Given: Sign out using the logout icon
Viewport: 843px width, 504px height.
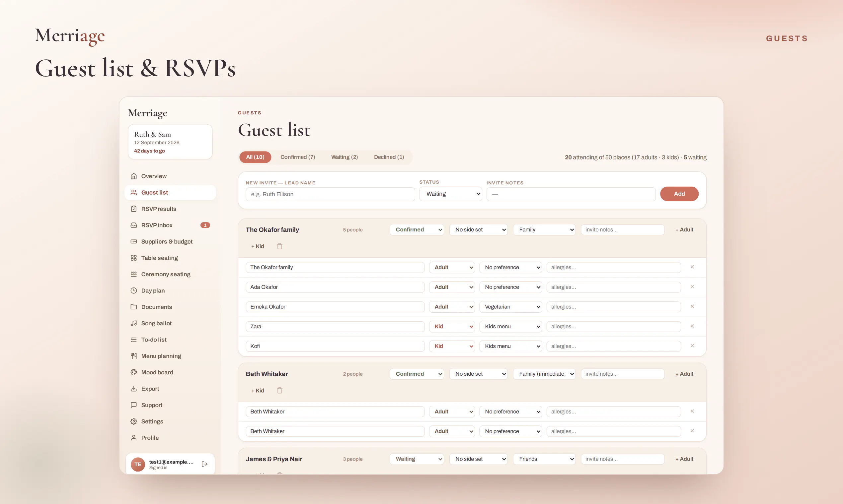Looking at the screenshot, I should tap(205, 464).
